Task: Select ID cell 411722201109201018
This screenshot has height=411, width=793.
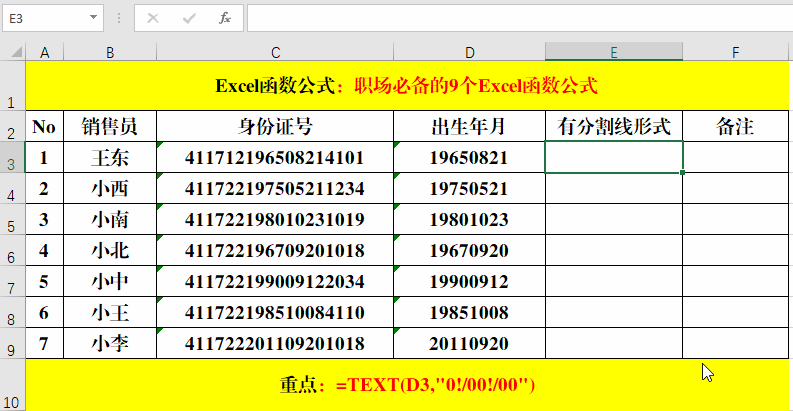Action: 275,343
